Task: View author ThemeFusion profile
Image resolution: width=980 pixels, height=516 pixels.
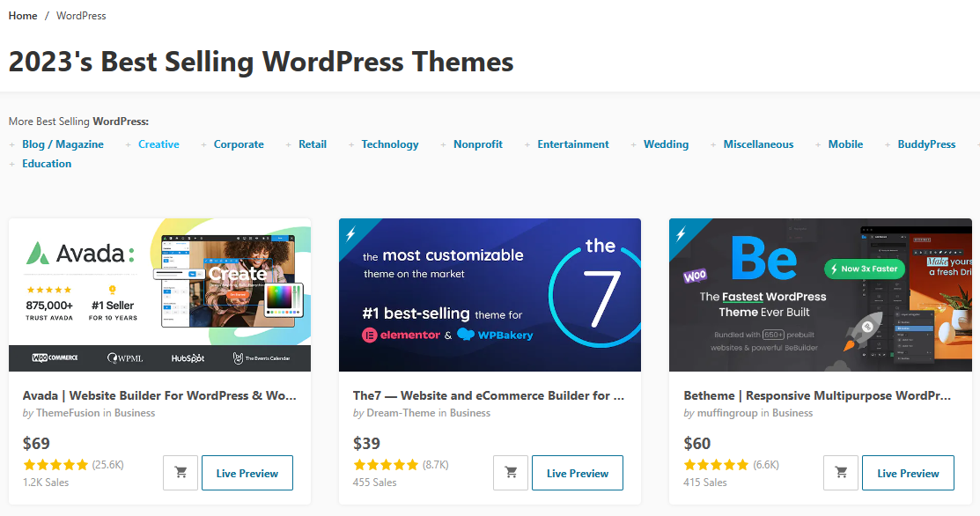Action: (x=68, y=413)
